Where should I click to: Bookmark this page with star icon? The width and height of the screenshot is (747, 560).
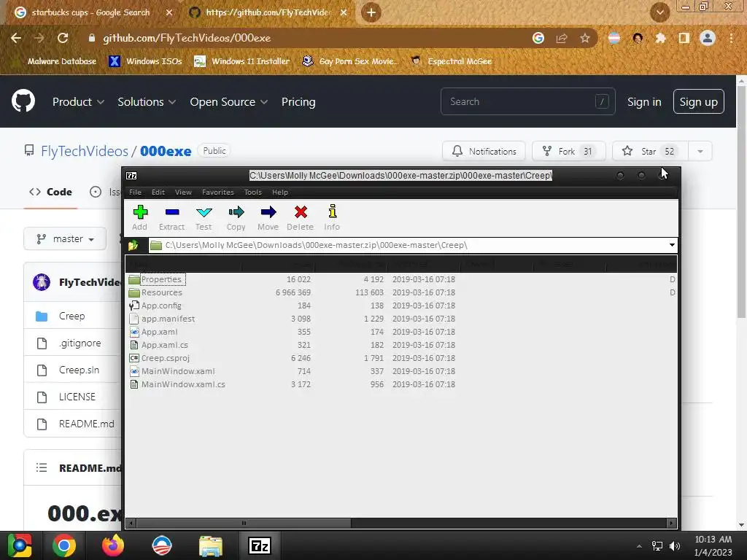pyautogui.click(x=585, y=38)
